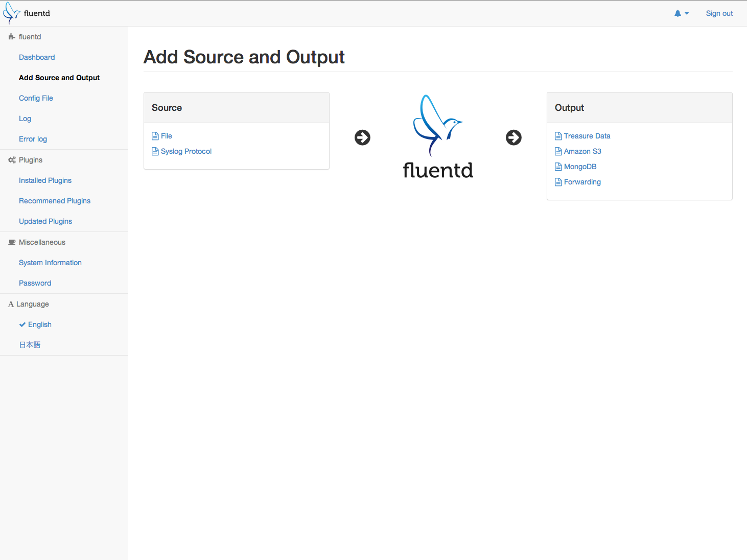747x560 pixels.
Task: Show Installed Plugins
Action: click(x=45, y=180)
